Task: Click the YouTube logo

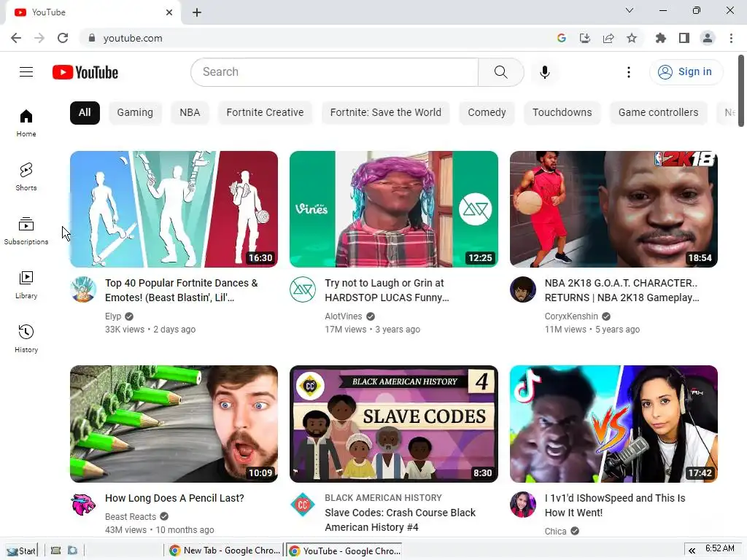Action: pos(85,72)
